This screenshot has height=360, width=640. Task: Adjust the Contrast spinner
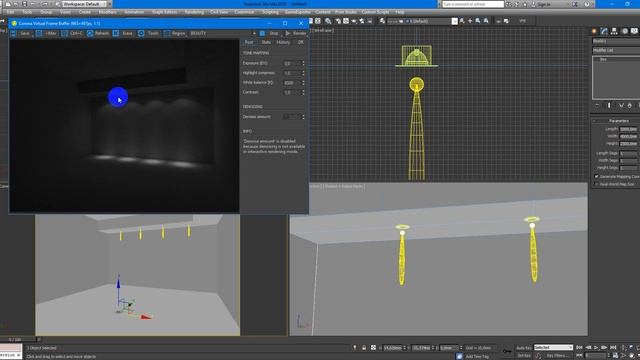coord(303,92)
